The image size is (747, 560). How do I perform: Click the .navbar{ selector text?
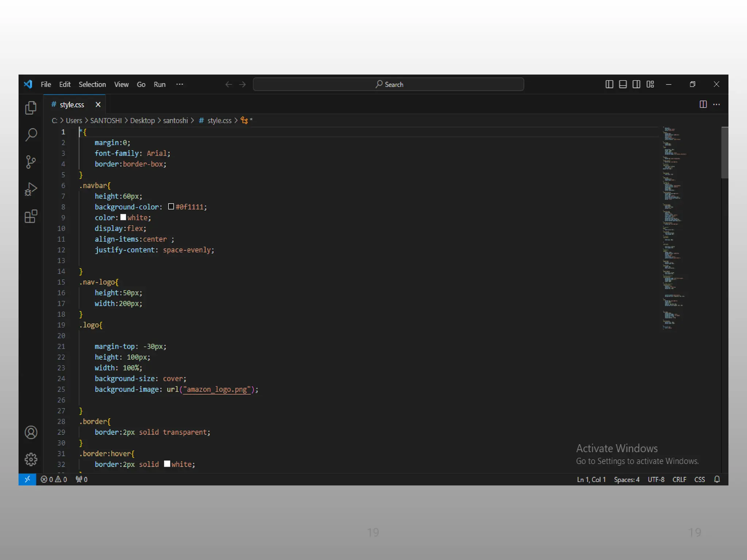click(x=95, y=186)
